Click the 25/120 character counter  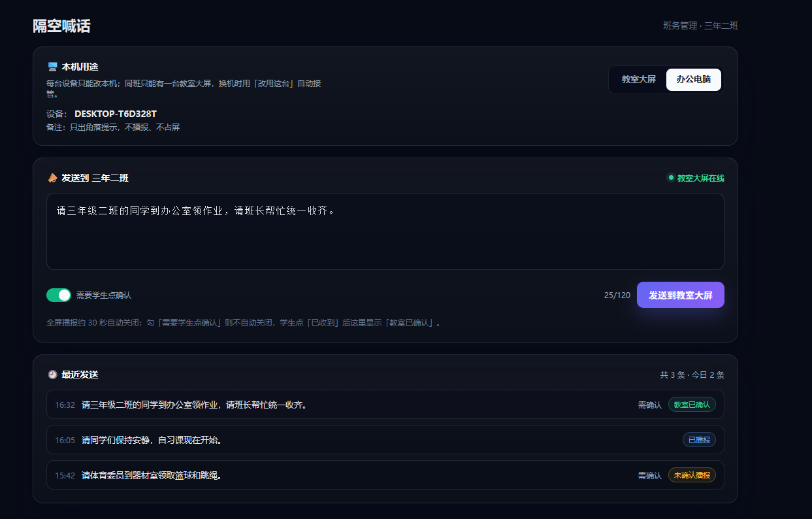point(617,295)
